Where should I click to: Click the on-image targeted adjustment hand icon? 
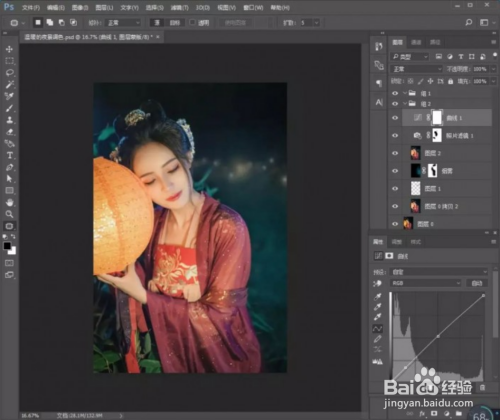(377, 283)
